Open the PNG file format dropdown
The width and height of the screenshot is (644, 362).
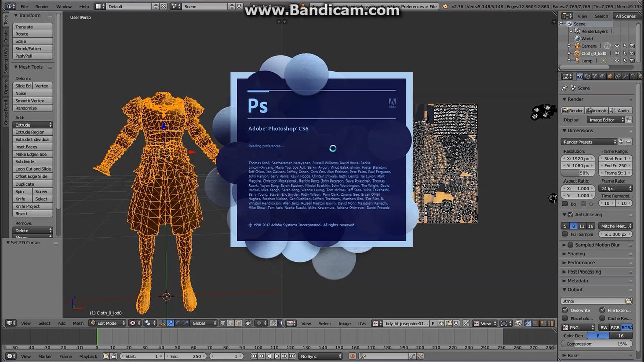point(578,328)
